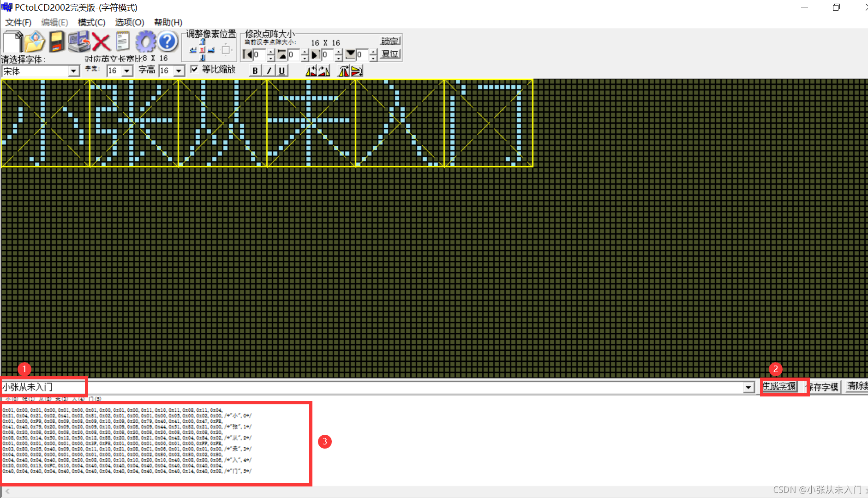The image size is (868, 498).
Task: Open the 文件(F) menu
Action: click(x=18, y=22)
